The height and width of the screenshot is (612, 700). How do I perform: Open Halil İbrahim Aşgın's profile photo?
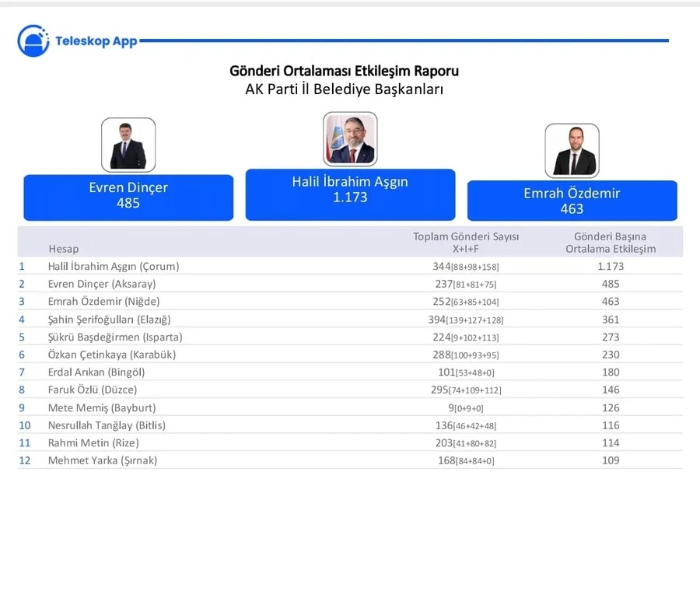click(x=350, y=139)
